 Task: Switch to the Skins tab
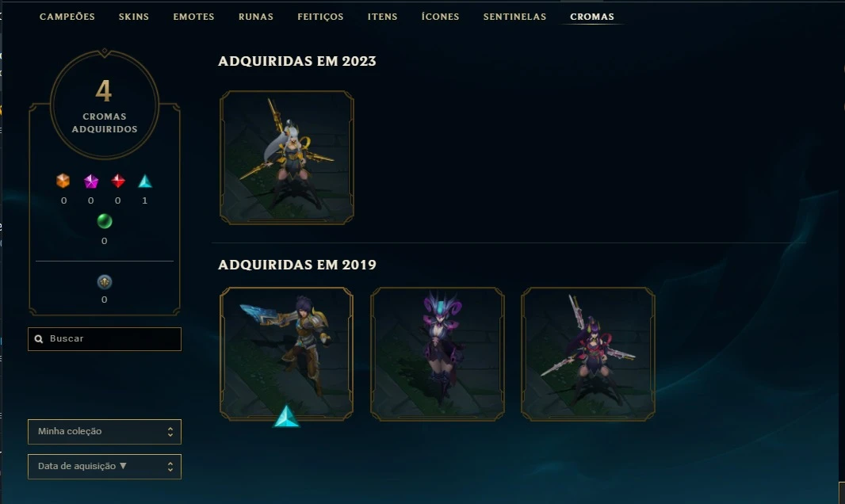(x=134, y=17)
